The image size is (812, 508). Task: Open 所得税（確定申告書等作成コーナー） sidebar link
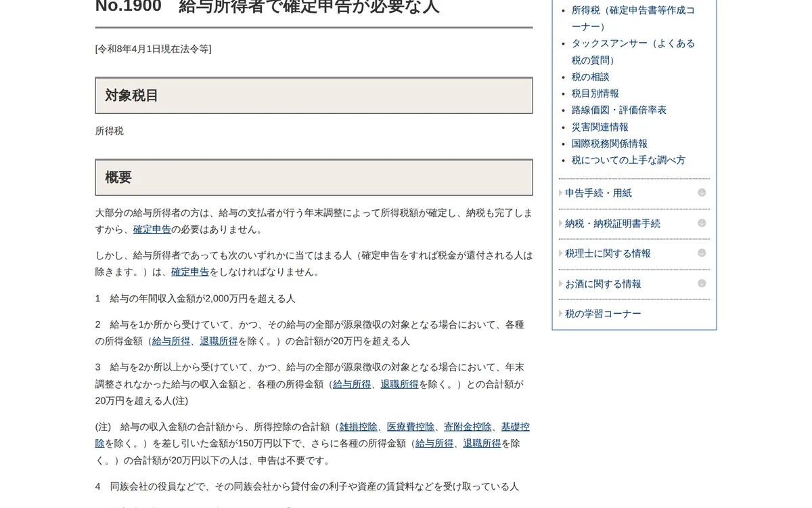(x=633, y=18)
